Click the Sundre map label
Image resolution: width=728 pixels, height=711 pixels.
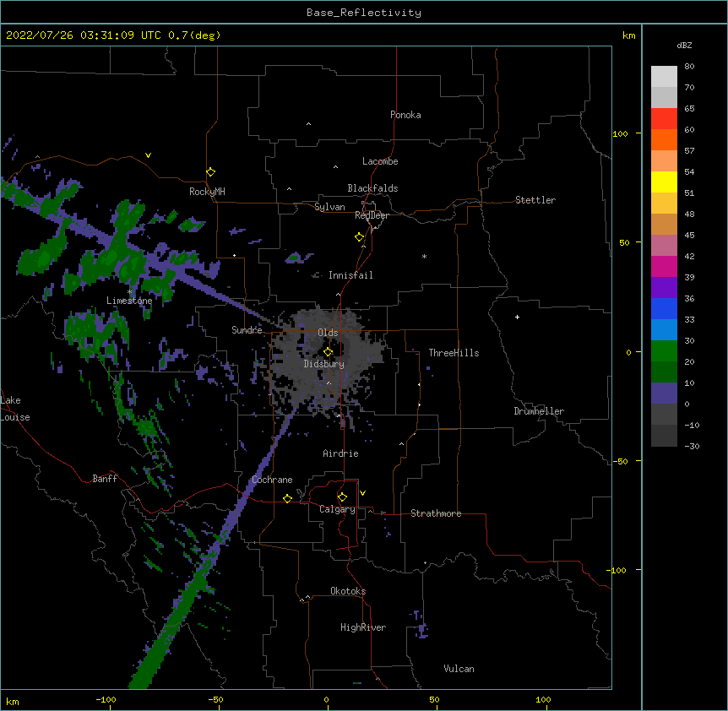[x=247, y=330]
